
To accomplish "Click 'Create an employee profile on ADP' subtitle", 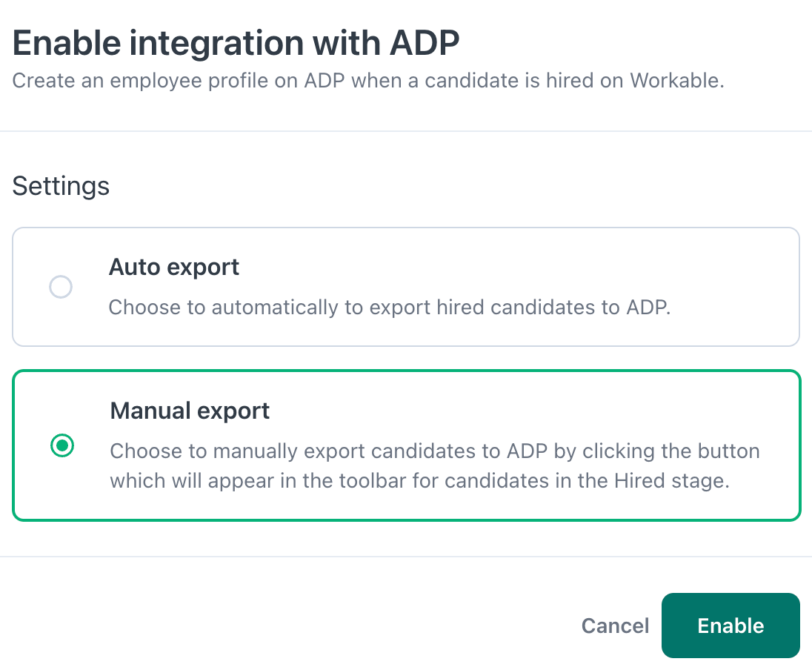I will click(368, 81).
